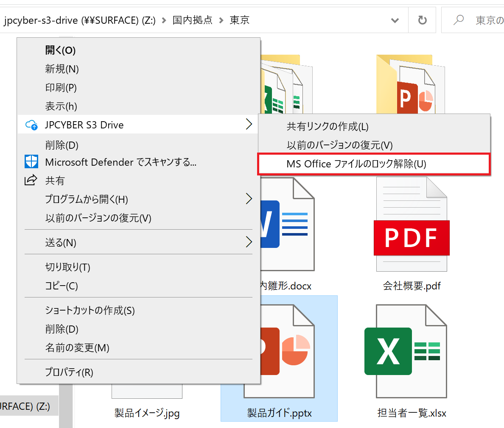Click the search magnifier icon
Screen dimensions: 504x428
coord(459,20)
